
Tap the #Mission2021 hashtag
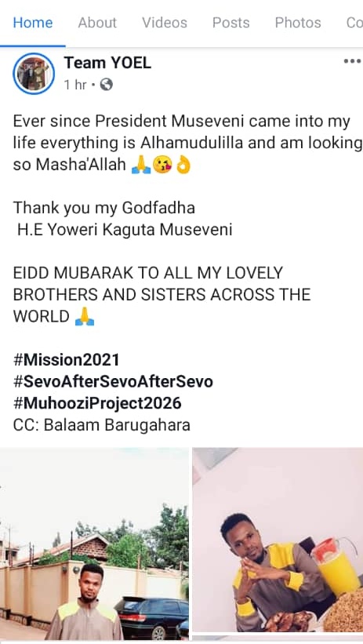coord(66,360)
